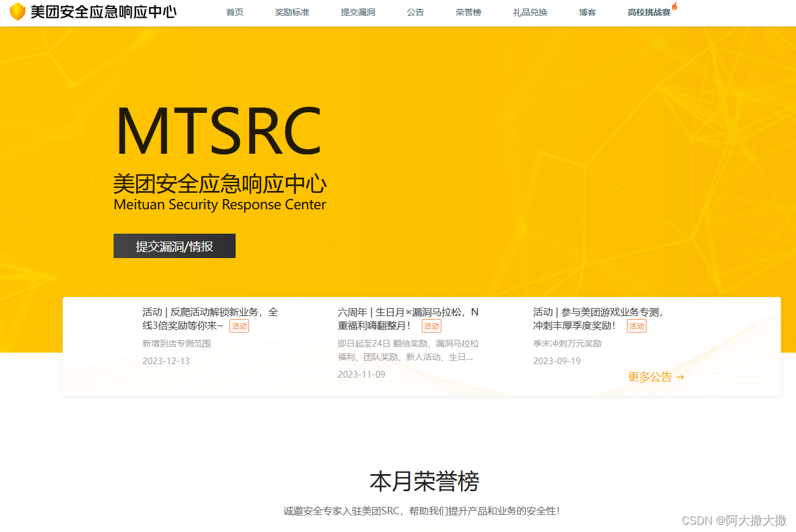Open announcement 参与美团游戏业务专测
Screen dimensions: 796x532
point(598,318)
